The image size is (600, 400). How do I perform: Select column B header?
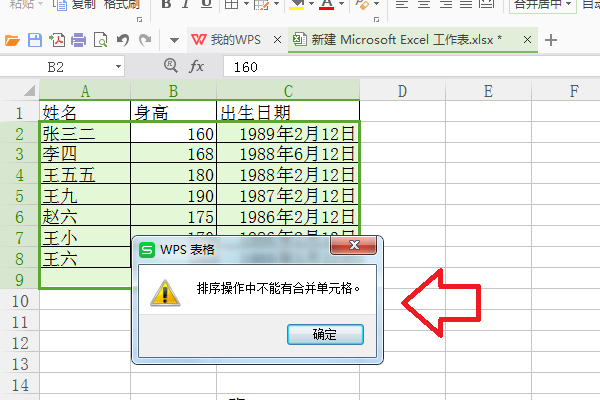tap(173, 91)
